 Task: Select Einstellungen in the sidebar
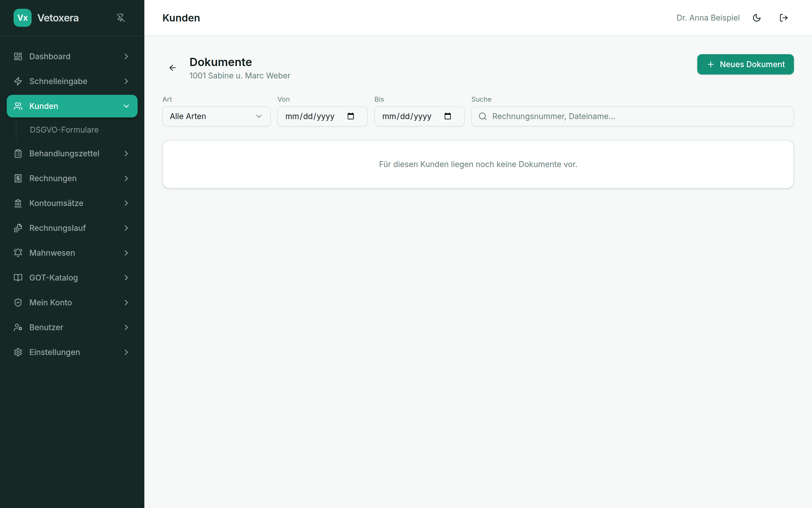[72, 352]
